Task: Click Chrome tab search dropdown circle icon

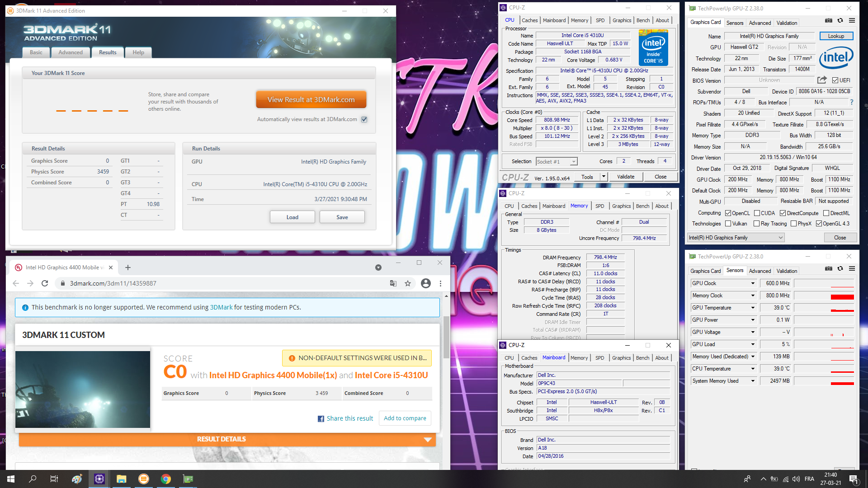Action: click(x=378, y=267)
